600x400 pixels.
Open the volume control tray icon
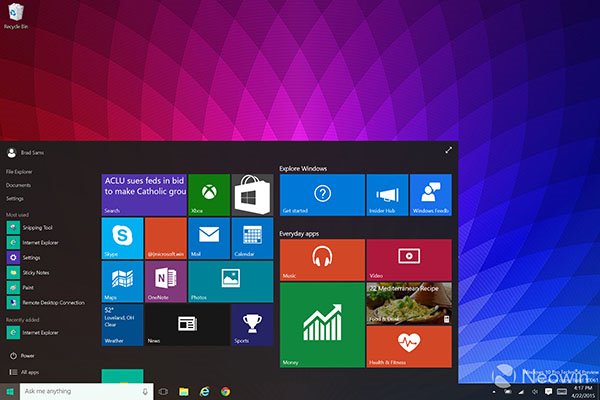tap(535, 392)
